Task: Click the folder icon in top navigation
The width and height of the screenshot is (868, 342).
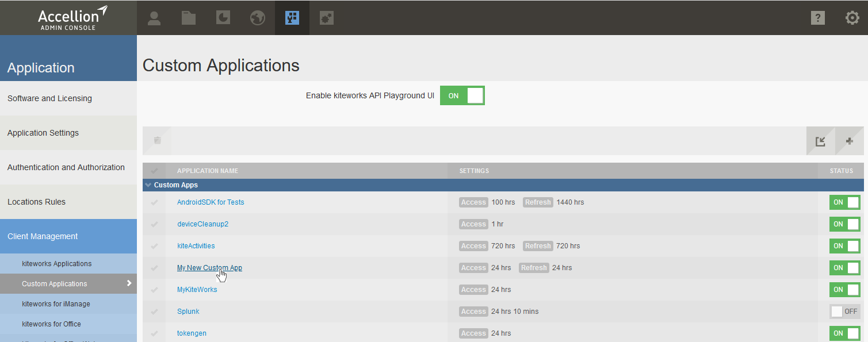Action: (189, 18)
